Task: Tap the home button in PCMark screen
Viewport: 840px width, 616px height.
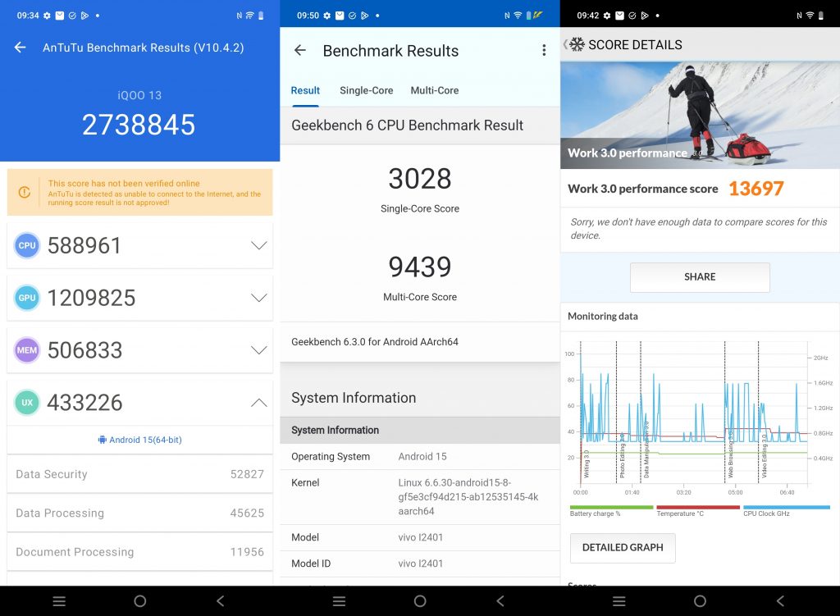Action: pyautogui.click(x=700, y=601)
